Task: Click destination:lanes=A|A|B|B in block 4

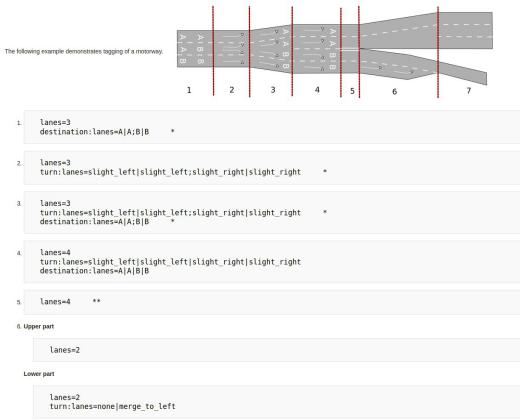Action: tap(94, 271)
